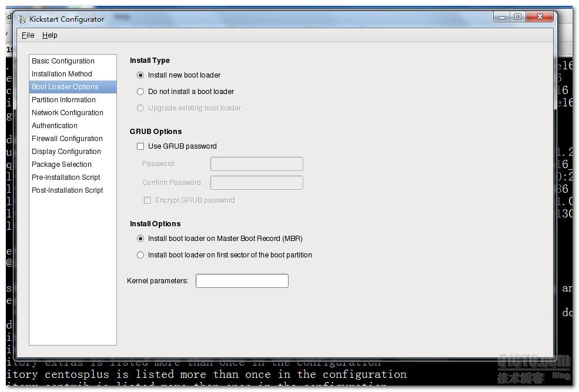Open Network Configuration section

[x=73, y=113]
